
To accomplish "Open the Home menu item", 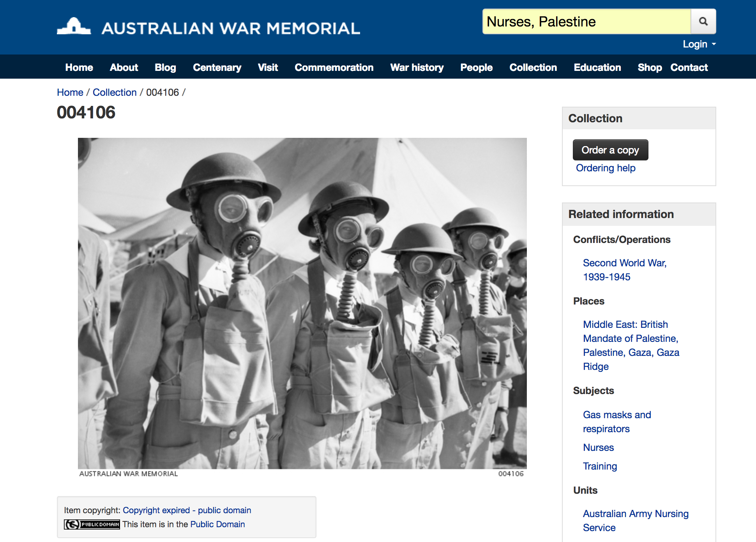I will [79, 67].
